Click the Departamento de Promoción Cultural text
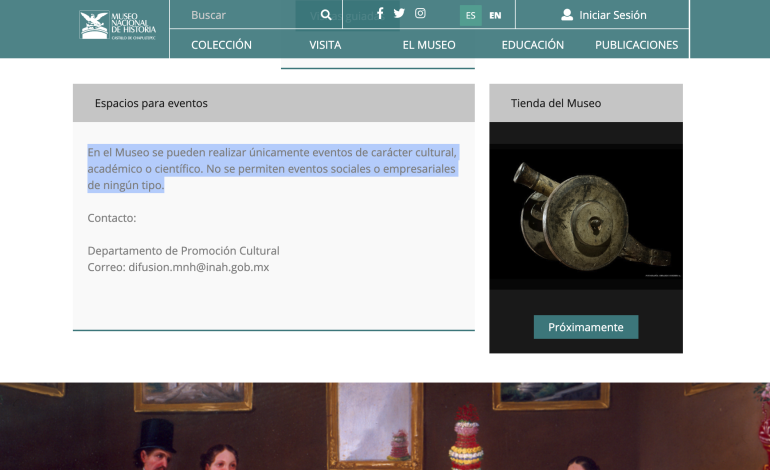This screenshot has width=770, height=470. click(183, 250)
